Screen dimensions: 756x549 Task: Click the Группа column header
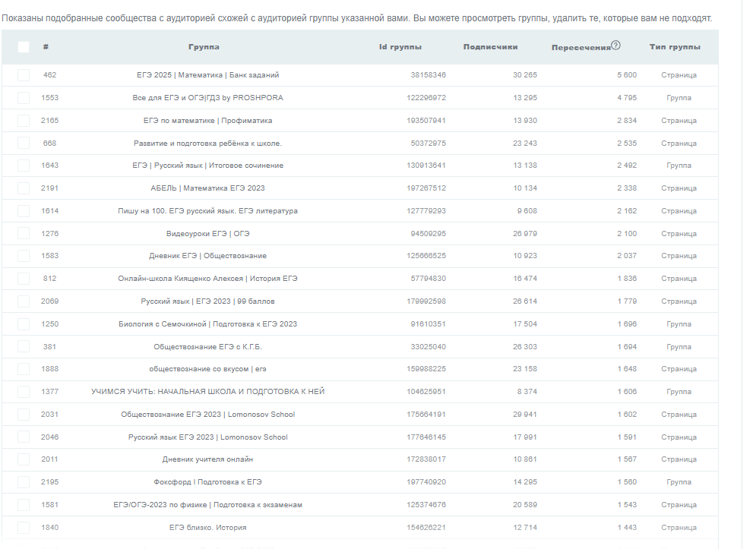pyautogui.click(x=204, y=47)
